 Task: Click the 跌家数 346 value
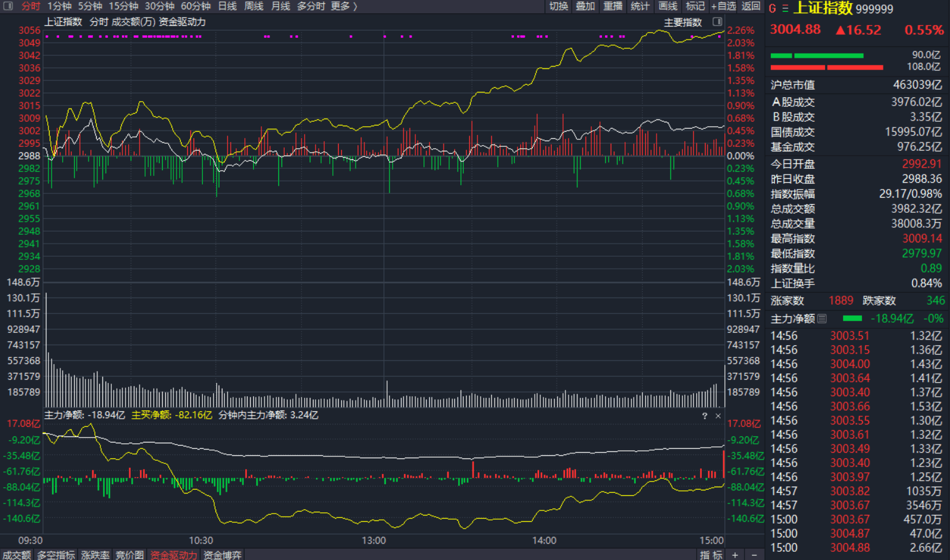point(935,301)
